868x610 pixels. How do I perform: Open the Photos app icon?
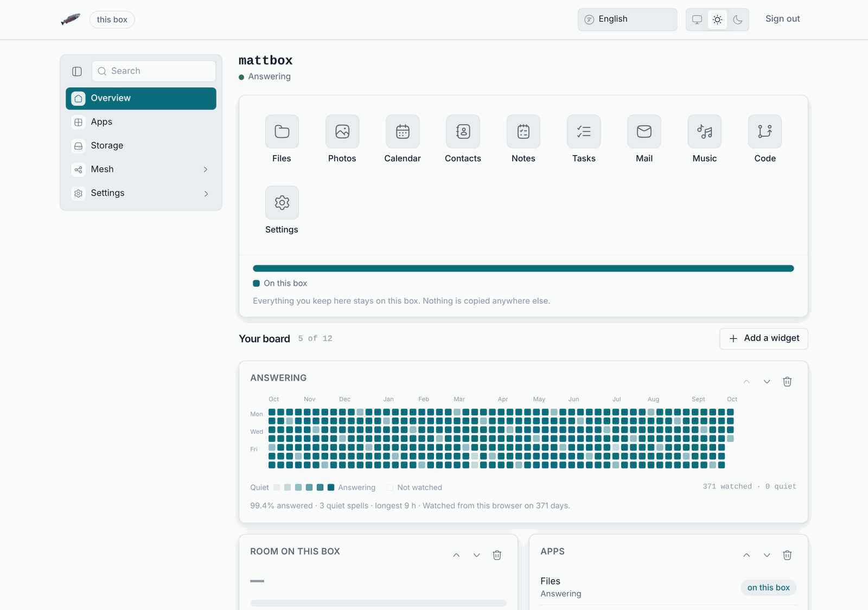point(342,131)
